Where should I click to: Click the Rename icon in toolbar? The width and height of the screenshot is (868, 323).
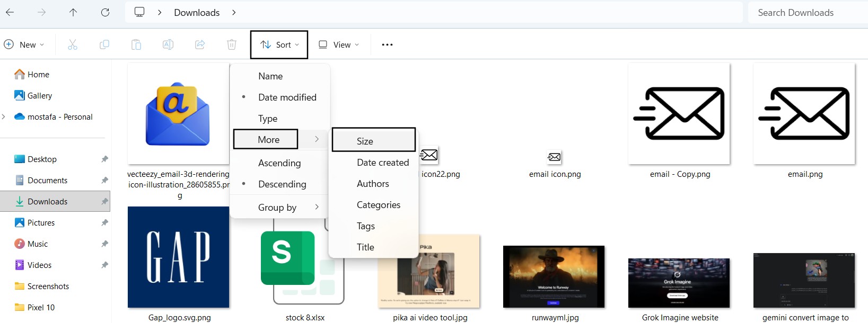pos(168,44)
